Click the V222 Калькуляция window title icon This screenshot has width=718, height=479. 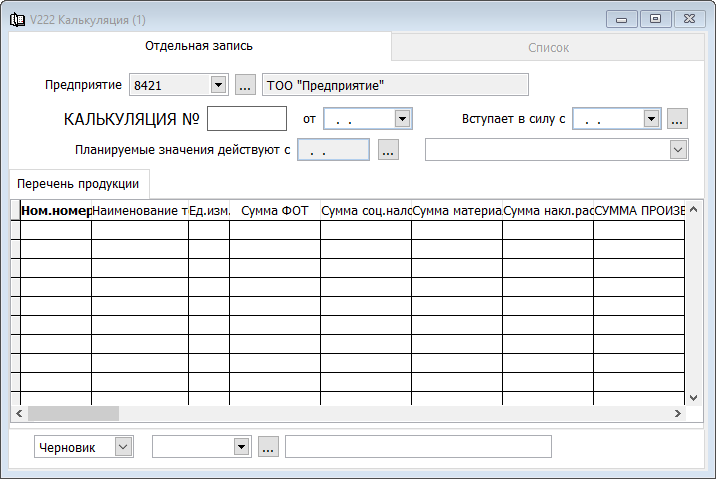click(x=17, y=19)
